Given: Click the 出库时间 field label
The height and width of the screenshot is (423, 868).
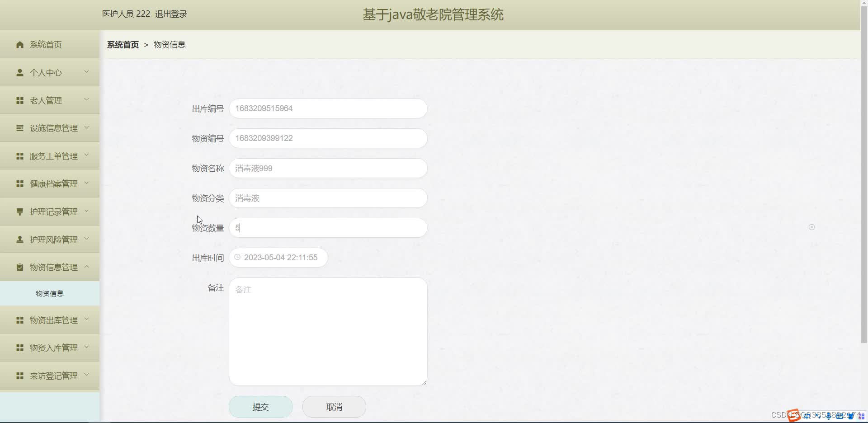Looking at the screenshot, I should tap(208, 258).
